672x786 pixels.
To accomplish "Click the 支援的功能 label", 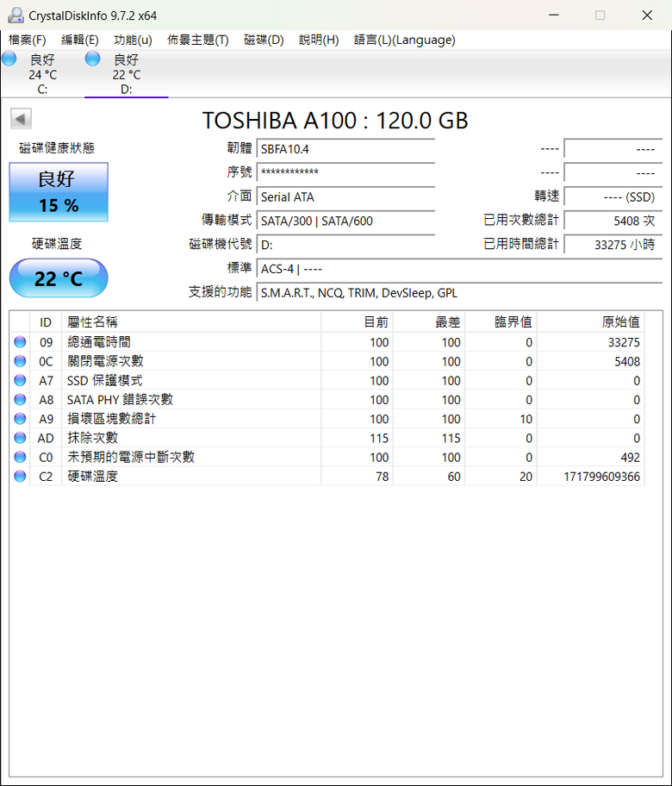I will (x=220, y=292).
